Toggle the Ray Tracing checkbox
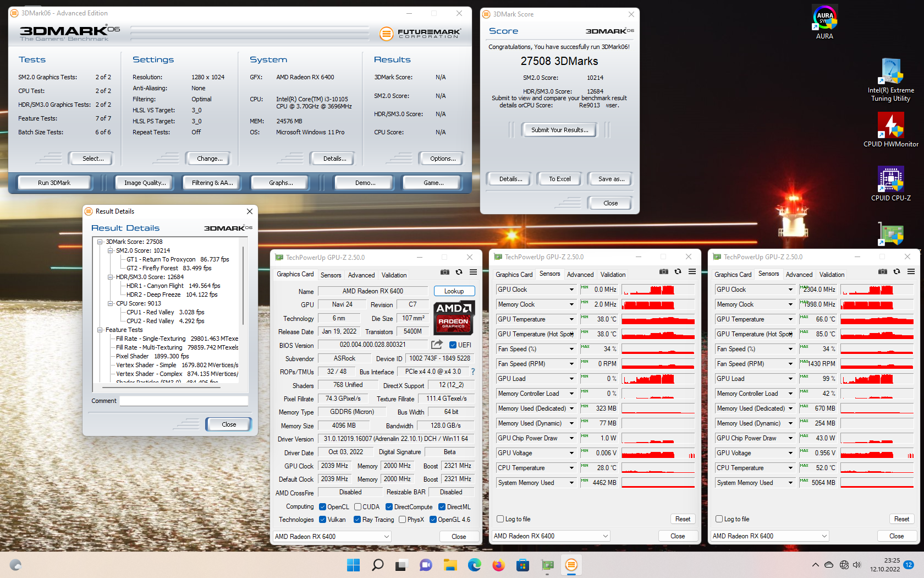The image size is (924, 578). 357,520
